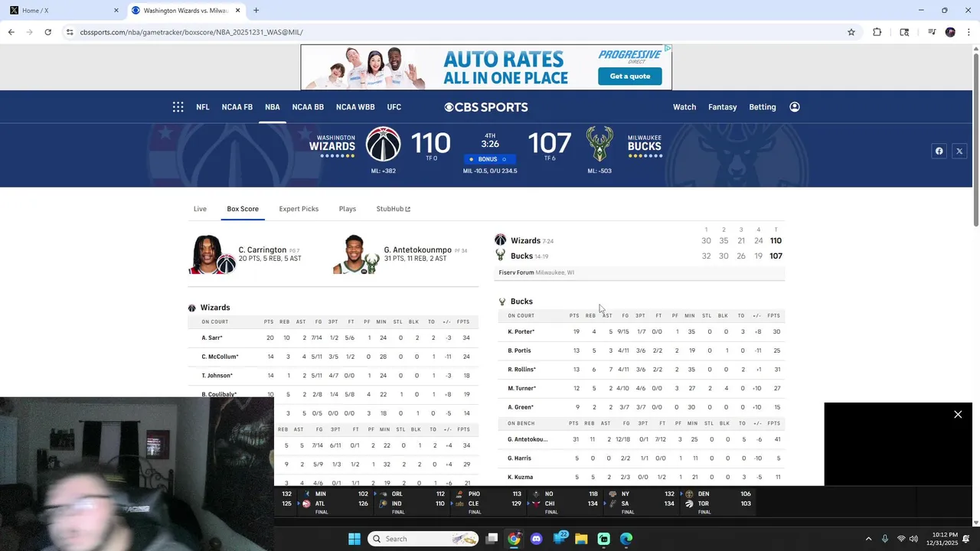Open the Chrome profile avatar
This screenshot has width=980, height=551.
pos(950,32)
